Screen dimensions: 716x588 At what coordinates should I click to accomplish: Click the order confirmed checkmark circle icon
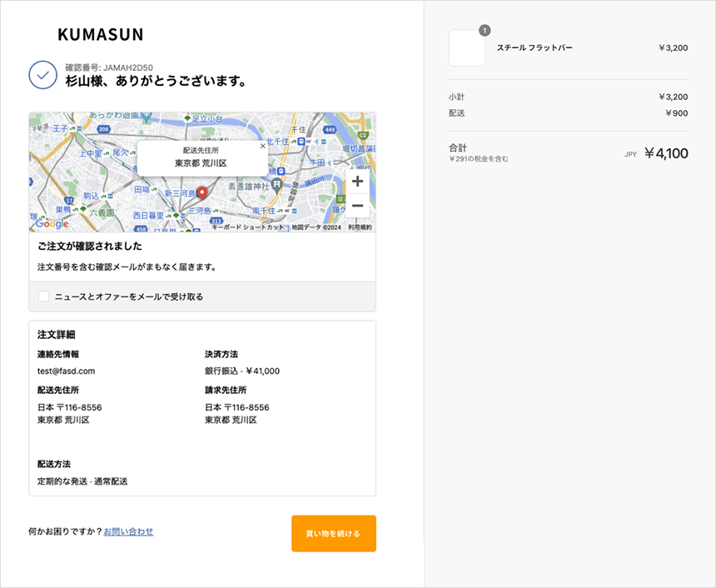click(x=42, y=75)
